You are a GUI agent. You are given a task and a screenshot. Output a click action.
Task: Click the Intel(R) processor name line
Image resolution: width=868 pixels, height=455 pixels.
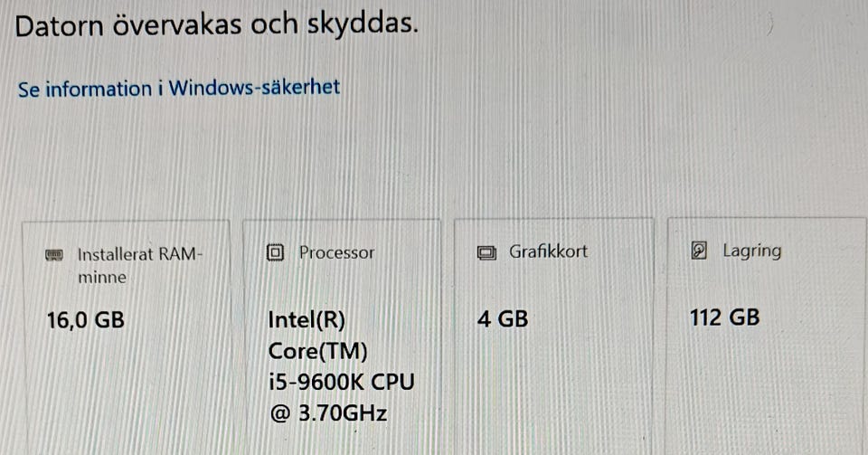[x=307, y=320]
